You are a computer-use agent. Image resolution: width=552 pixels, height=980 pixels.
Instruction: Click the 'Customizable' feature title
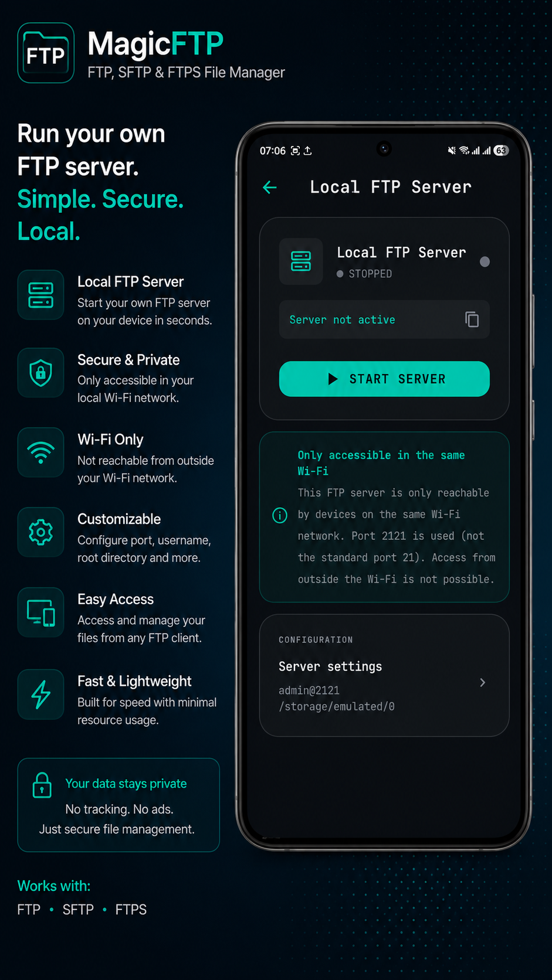pos(119,519)
